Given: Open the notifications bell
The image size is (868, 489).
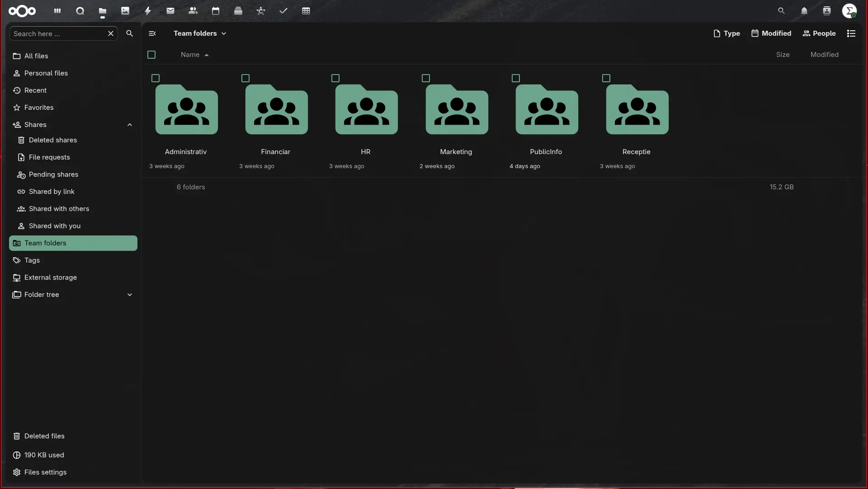Looking at the screenshot, I should [804, 11].
